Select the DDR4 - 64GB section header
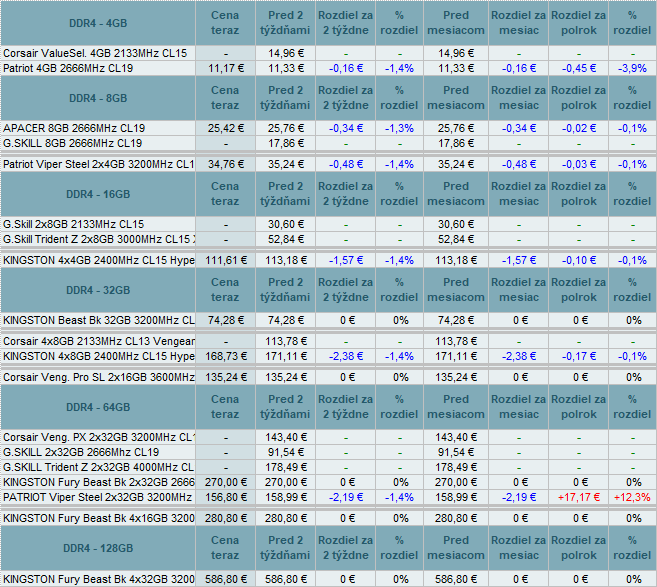The width and height of the screenshot is (657, 587). coord(98,407)
